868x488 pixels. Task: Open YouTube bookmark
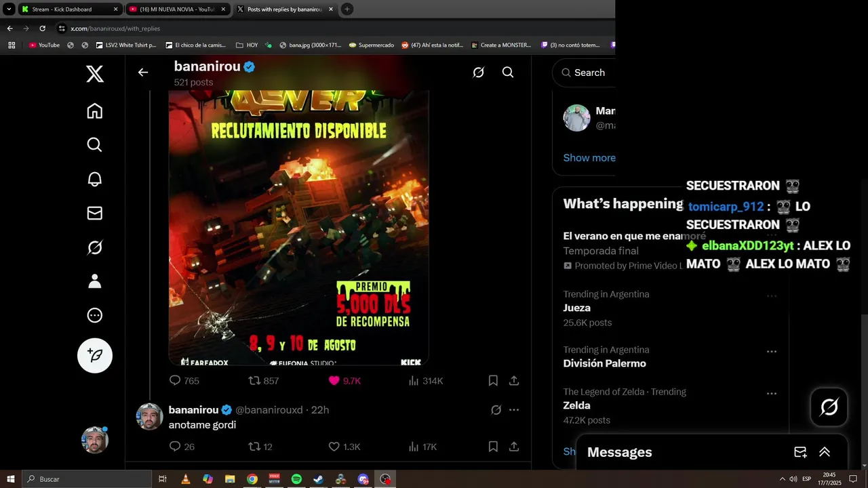44,45
